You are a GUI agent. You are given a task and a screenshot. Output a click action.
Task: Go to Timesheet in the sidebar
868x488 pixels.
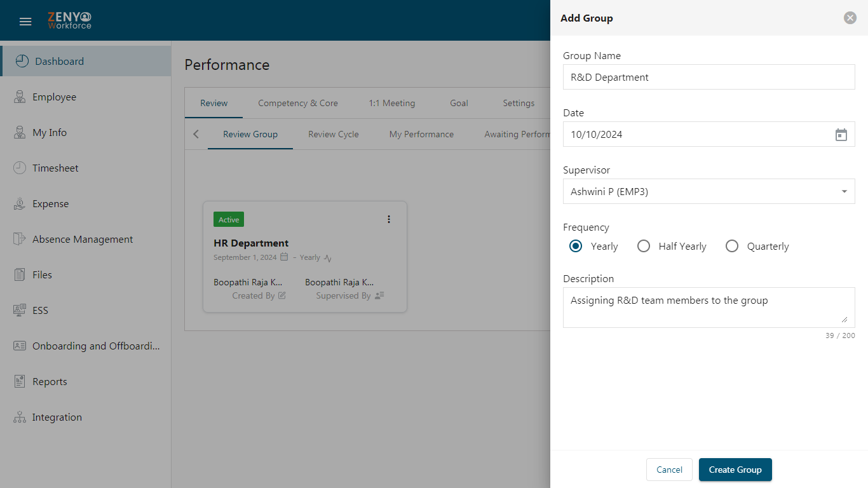tap(86, 168)
